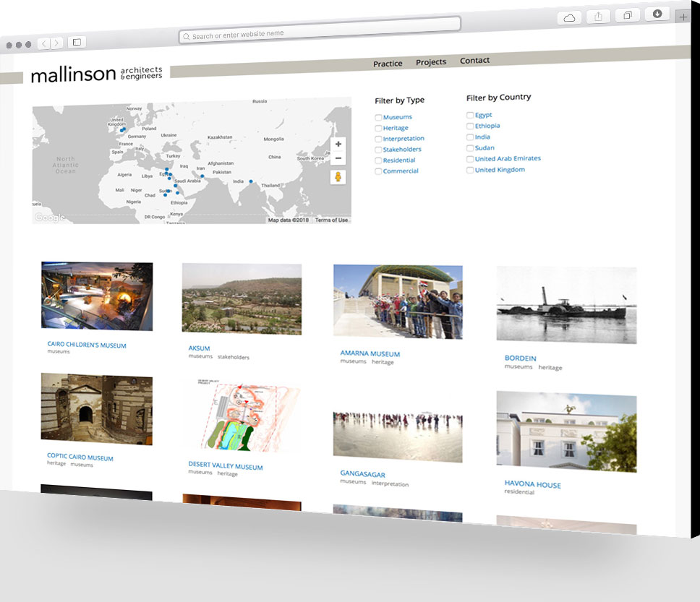Click the Share icon in toolbar
This screenshot has height=602, width=700.
599,17
